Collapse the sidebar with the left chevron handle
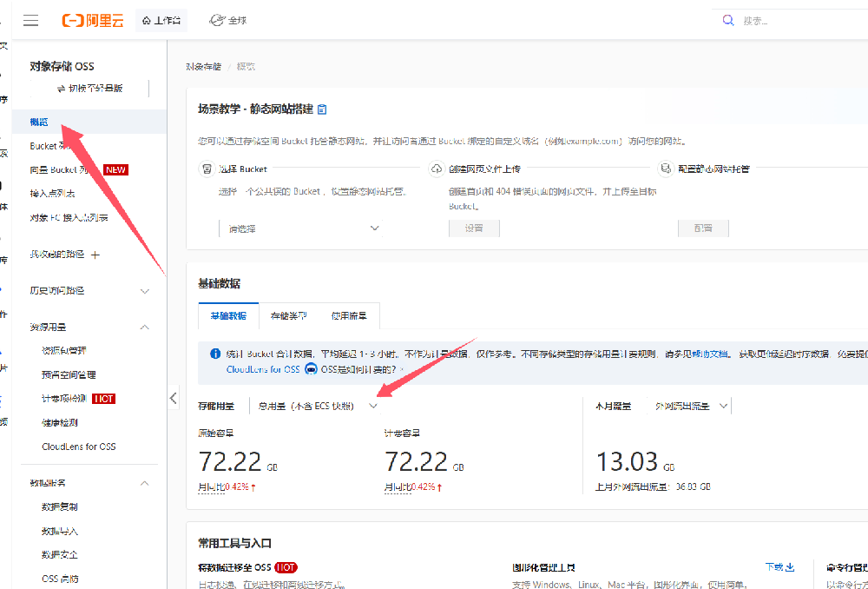This screenshot has height=589, width=868. coord(174,397)
